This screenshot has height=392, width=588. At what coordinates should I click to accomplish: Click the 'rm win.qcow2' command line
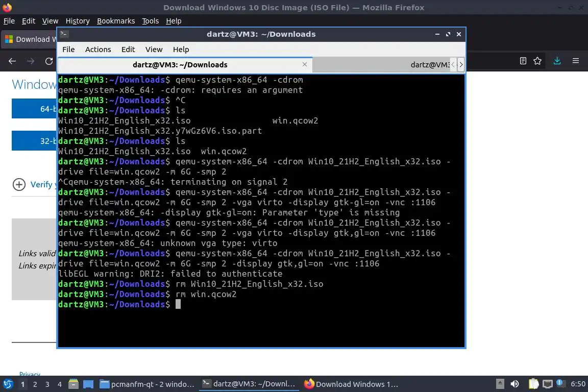pyautogui.click(x=148, y=294)
